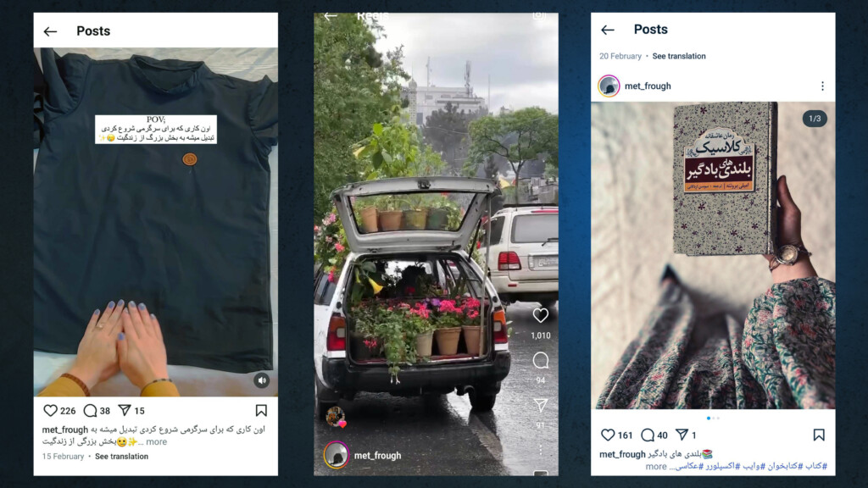Like the t-shirt post with 226 likes
Image resolution: width=868 pixels, height=488 pixels.
(x=50, y=411)
